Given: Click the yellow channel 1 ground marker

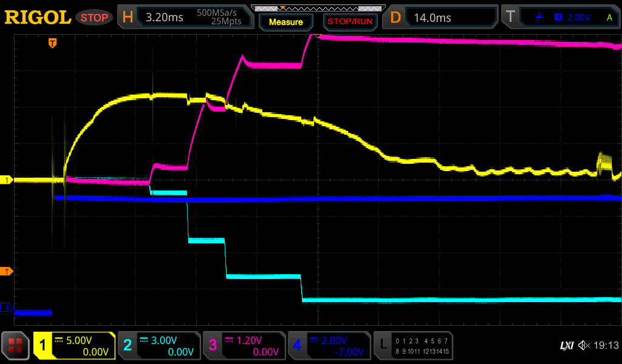Looking at the screenshot, I should tap(7, 180).
